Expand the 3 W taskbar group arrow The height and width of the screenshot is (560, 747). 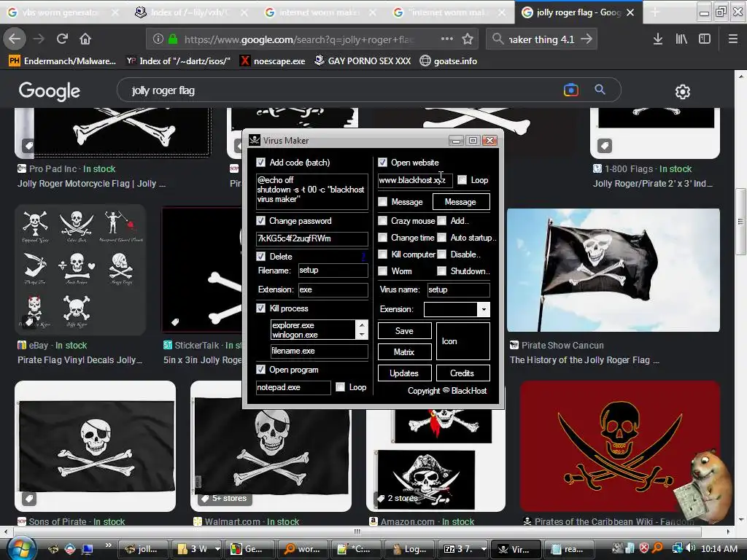click(217, 549)
